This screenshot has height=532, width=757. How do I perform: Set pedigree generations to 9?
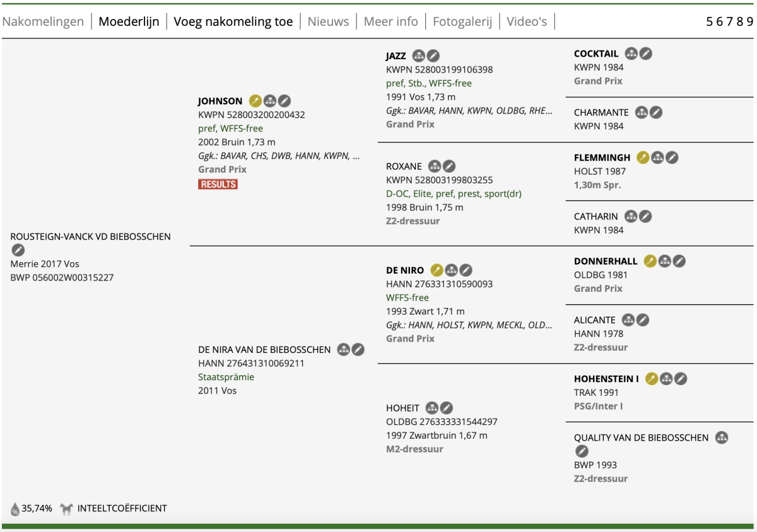click(x=750, y=21)
